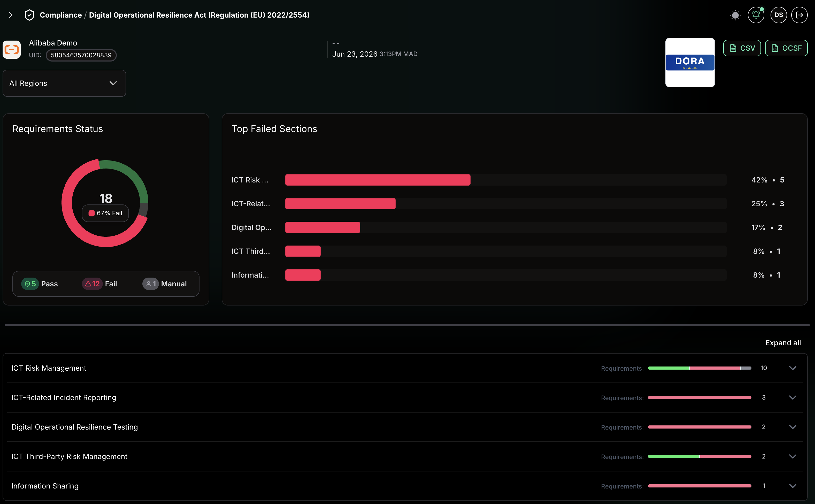Click the Fail warning count badge
The image size is (815, 504).
[x=92, y=284]
